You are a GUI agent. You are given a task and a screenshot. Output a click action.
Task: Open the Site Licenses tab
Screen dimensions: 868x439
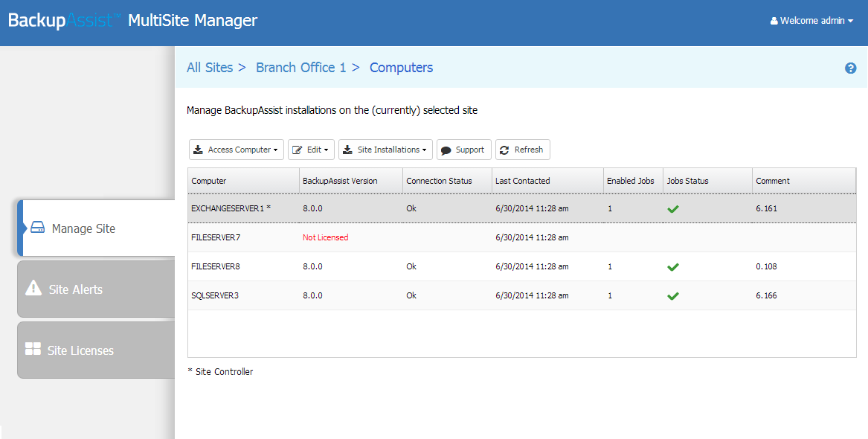pyautogui.click(x=97, y=350)
